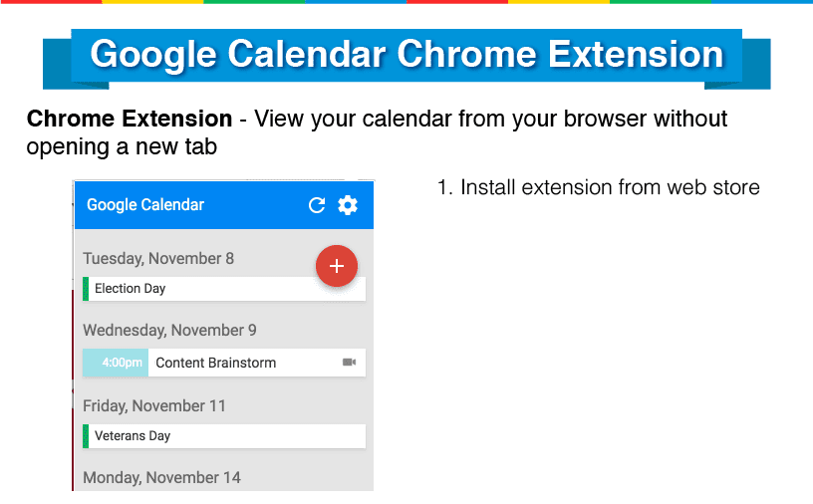Screen dimensions: 813x504
Task: Click the red plus add event button
Action: pos(337,266)
